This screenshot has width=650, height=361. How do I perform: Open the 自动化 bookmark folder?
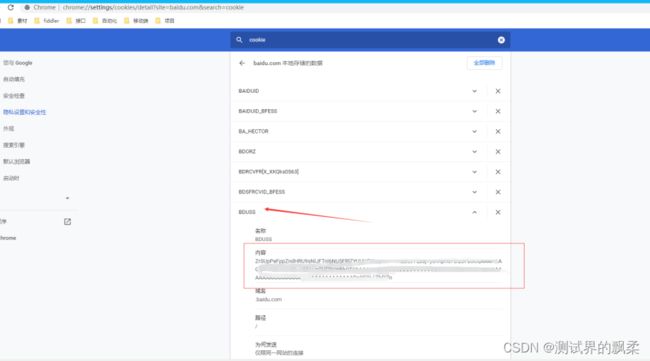tap(105, 21)
